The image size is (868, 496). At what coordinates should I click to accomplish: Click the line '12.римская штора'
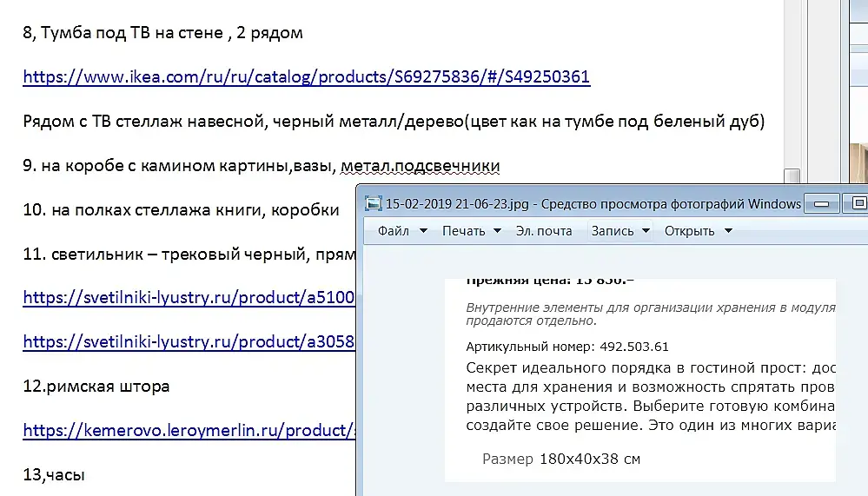96,386
